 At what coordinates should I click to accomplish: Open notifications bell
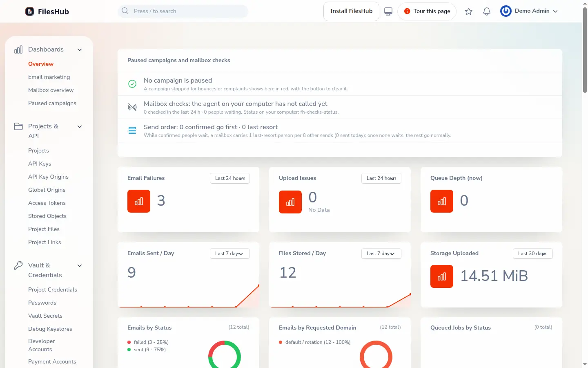pyautogui.click(x=487, y=11)
